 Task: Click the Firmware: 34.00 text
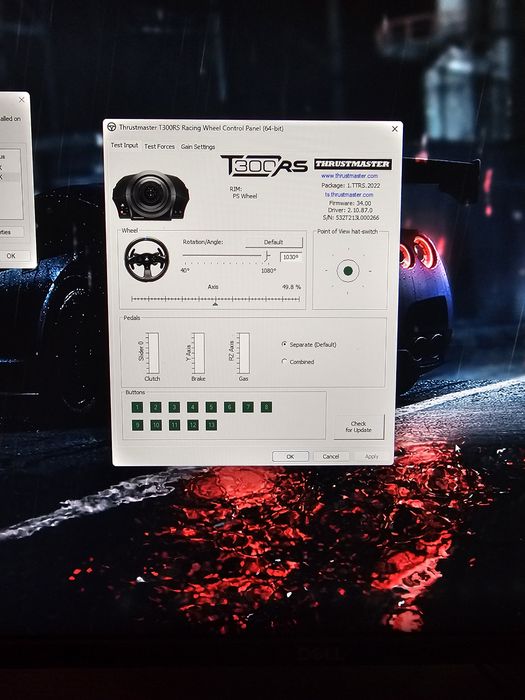pos(350,203)
